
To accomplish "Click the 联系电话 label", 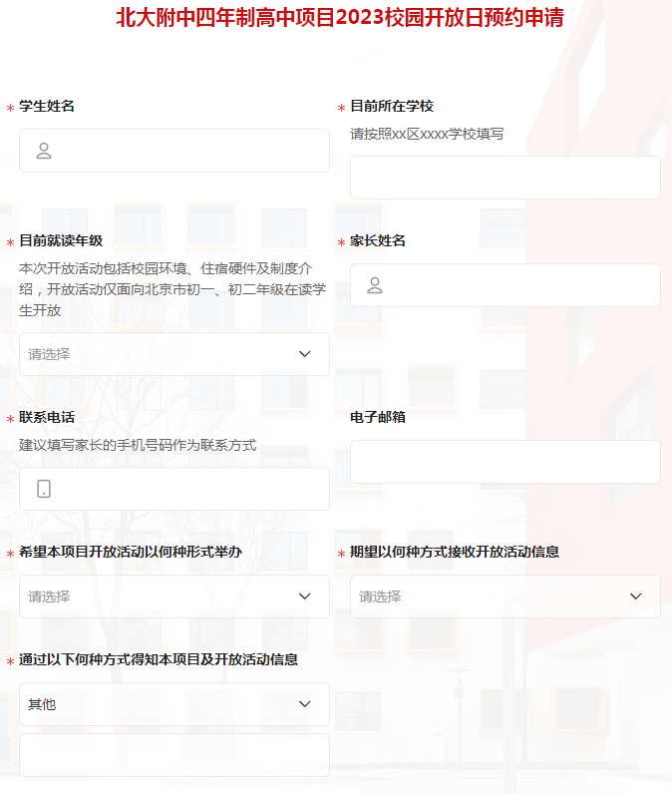I will pos(47,417).
